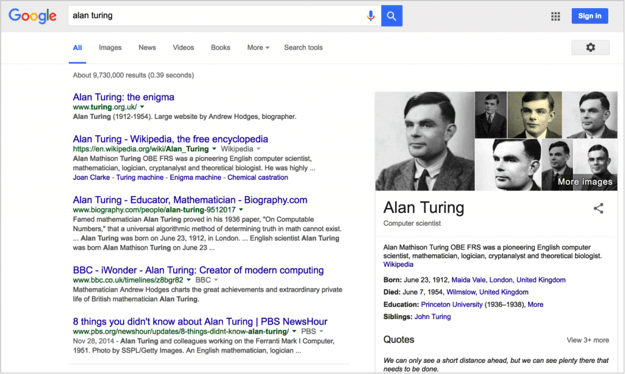Share the Alan Turing knowledge panel
This screenshot has height=374, width=625.
click(598, 208)
